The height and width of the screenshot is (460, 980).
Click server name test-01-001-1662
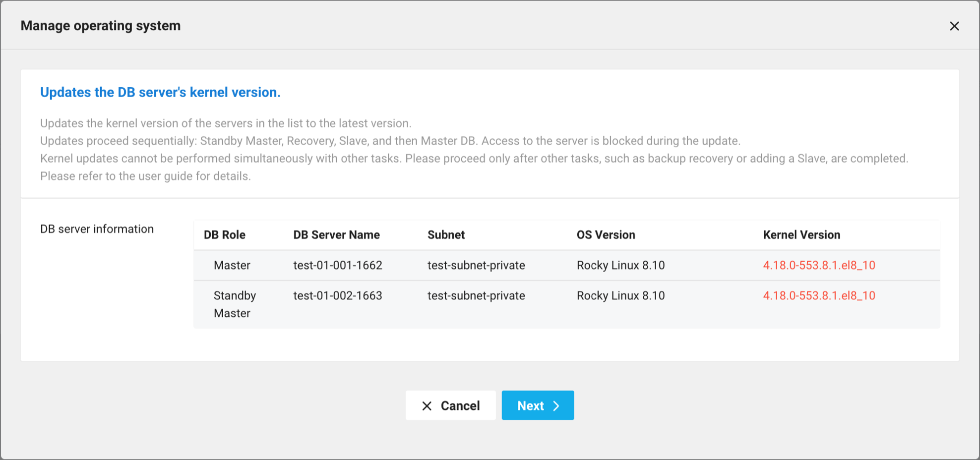(x=338, y=265)
